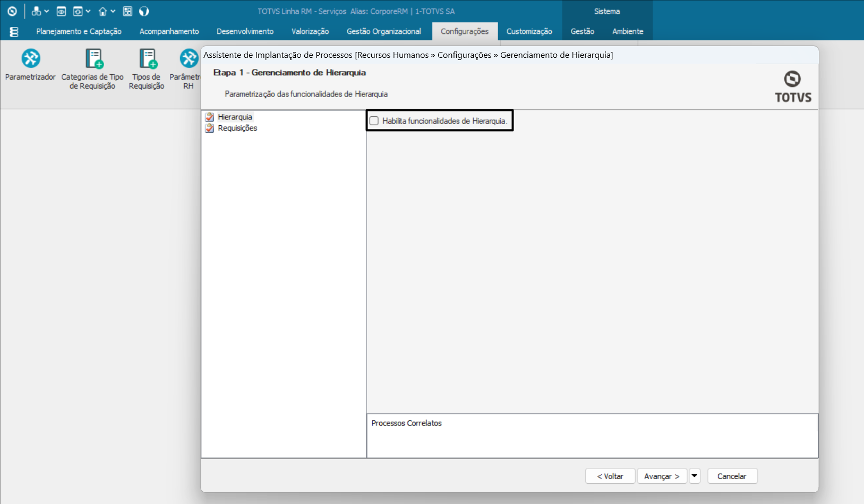Screen dimensions: 864x504
Task: Click the Cancelar button
Action: 732,476
